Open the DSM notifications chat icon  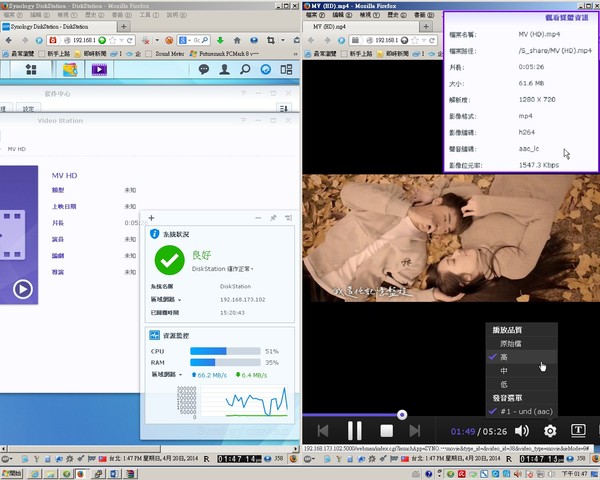203,70
